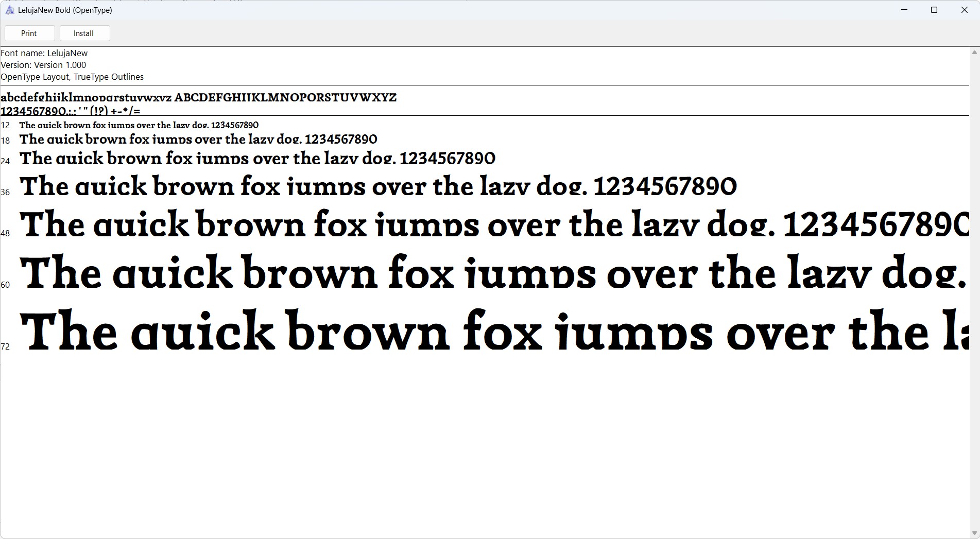The width and height of the screenshot is (980, 539).
Task: Click the window title LelujaNew Bold (OpenType)
Action: tap(65, 10)
